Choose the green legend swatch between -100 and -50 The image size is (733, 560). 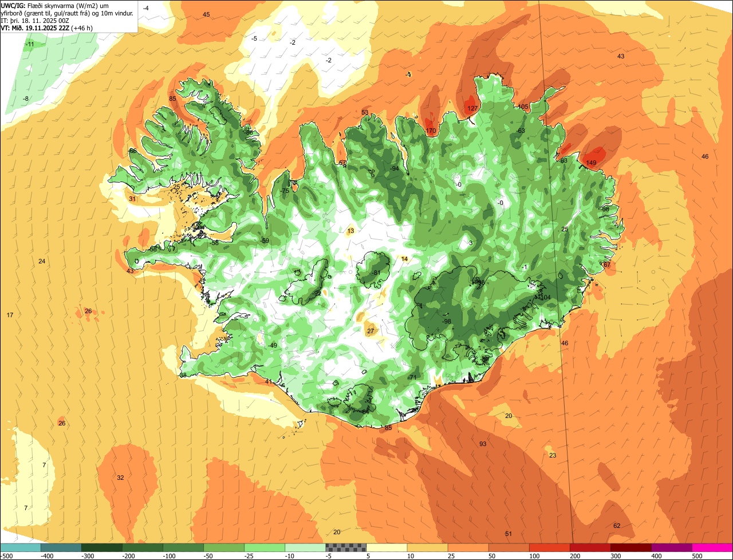tap(183, 547)
